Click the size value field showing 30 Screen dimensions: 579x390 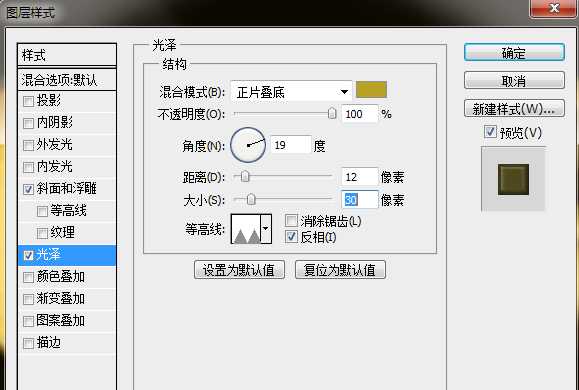click(360, 200)
